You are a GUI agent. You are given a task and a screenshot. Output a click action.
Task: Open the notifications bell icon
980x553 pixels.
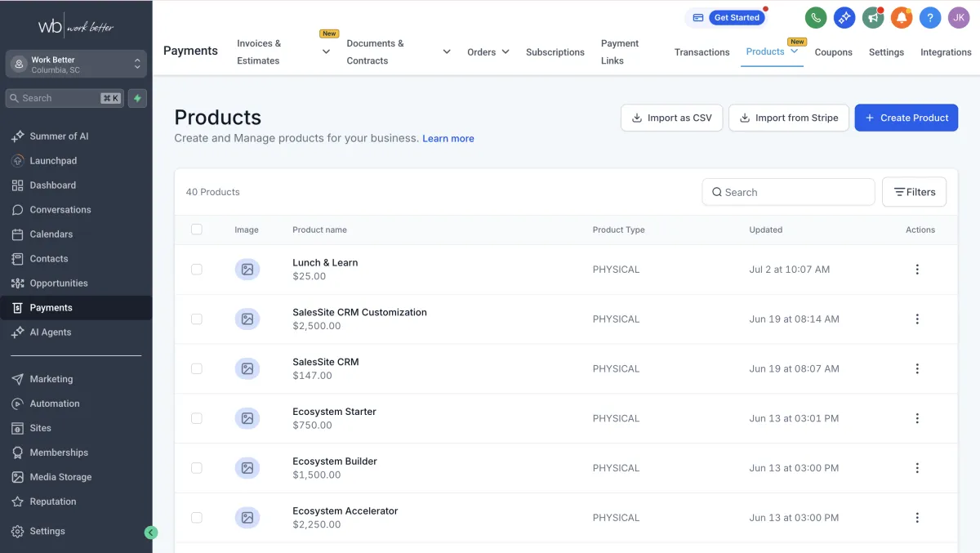(x=902, y=17)
